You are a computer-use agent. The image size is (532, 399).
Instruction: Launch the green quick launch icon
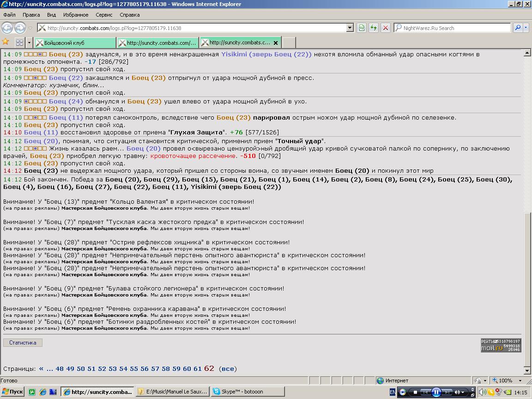(x=32, y=392)
